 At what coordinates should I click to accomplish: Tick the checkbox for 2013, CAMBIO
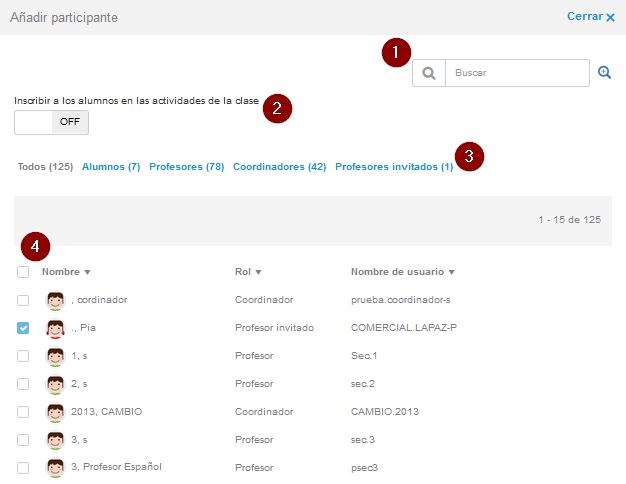pyautogui.click(x=23, y=412)
